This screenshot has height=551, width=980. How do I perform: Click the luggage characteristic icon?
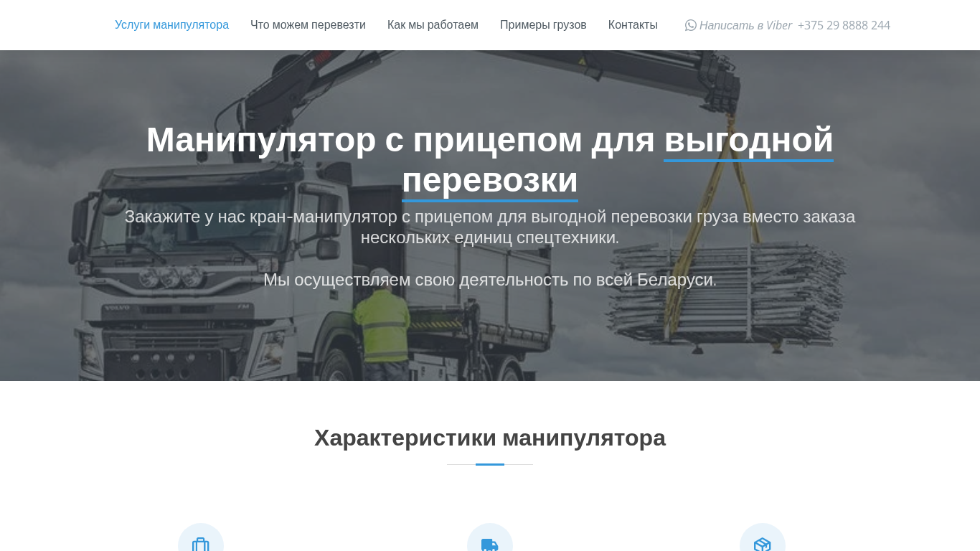[x=201, y=545]
